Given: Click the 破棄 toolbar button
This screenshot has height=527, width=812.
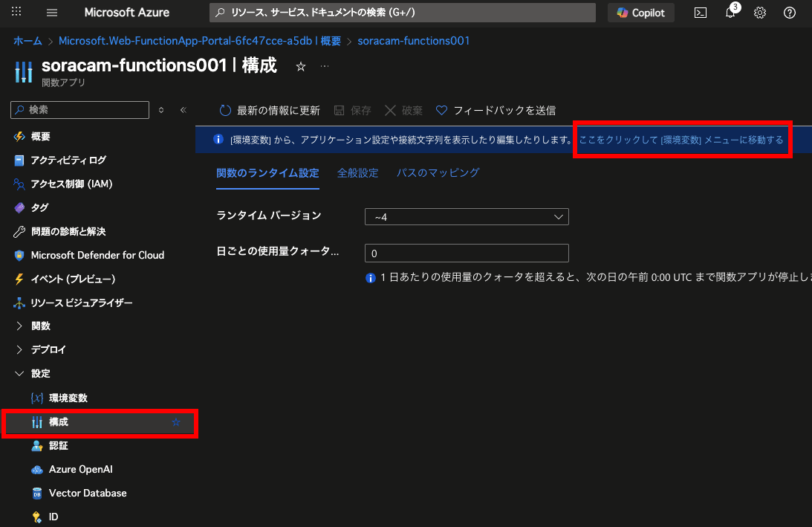Looking at the screenshot, I should click(403, 110).
